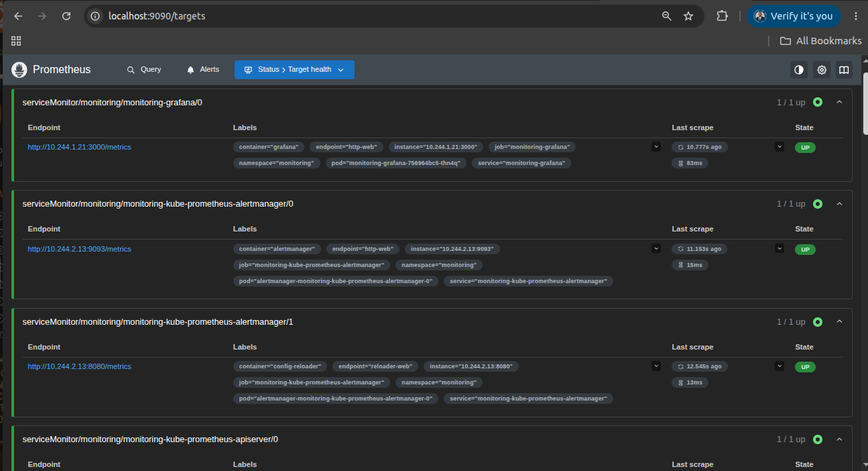Click the 10.777s ago scrape time
The width and height of the screenshot is (868, 471).
[700, 147]
